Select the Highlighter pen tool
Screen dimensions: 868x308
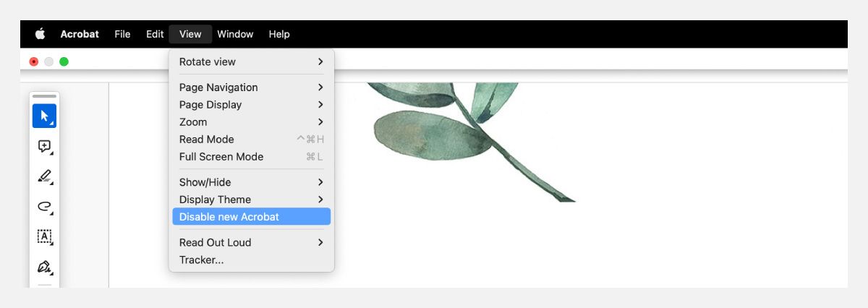pyautogui.click(x=44, y=176)
